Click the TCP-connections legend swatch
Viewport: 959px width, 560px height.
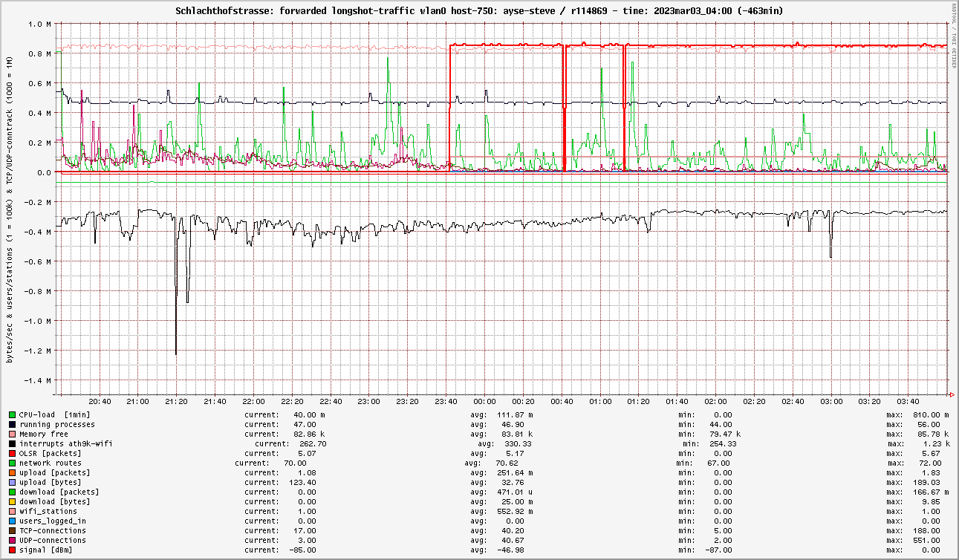coord(13,530)
